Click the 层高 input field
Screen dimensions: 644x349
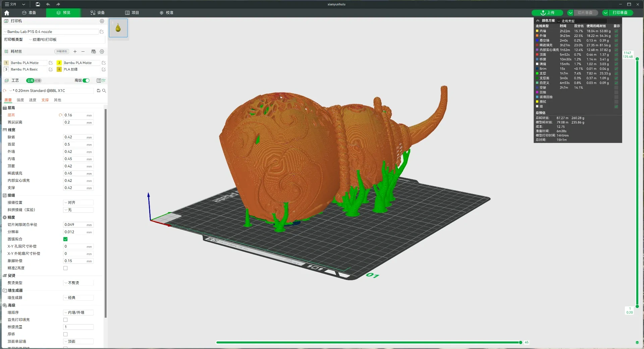(78, 115)
